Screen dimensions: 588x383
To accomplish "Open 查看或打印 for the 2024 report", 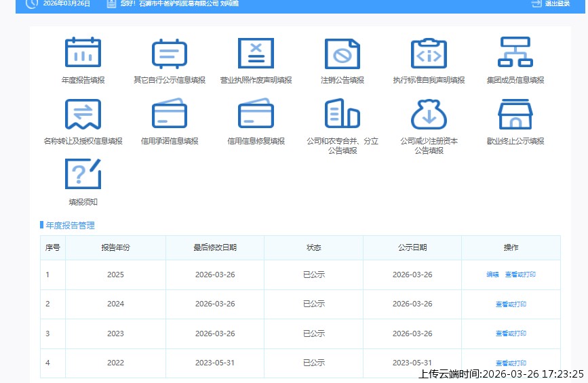I will pyautogui.click(x=511, y=304).
